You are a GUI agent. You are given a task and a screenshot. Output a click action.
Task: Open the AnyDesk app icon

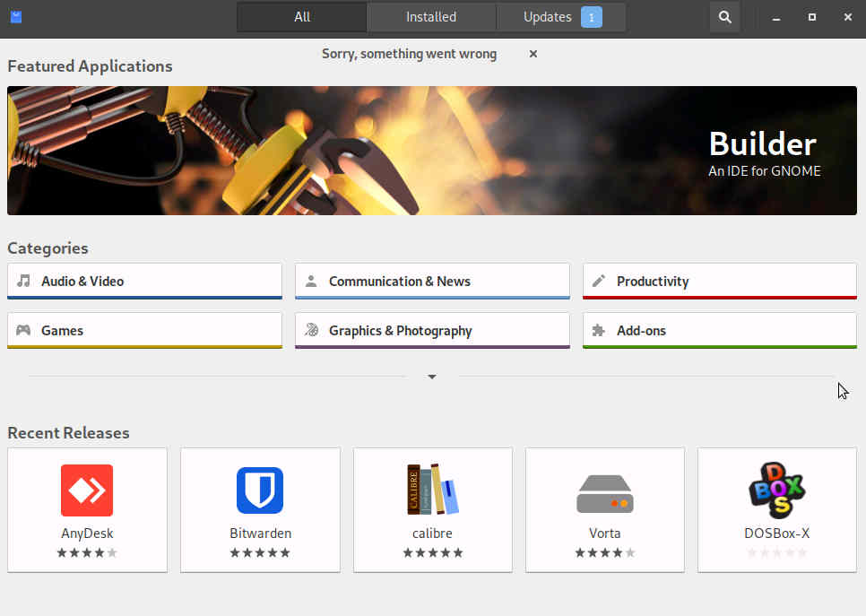pyautogui.click(x=87, y=490)
